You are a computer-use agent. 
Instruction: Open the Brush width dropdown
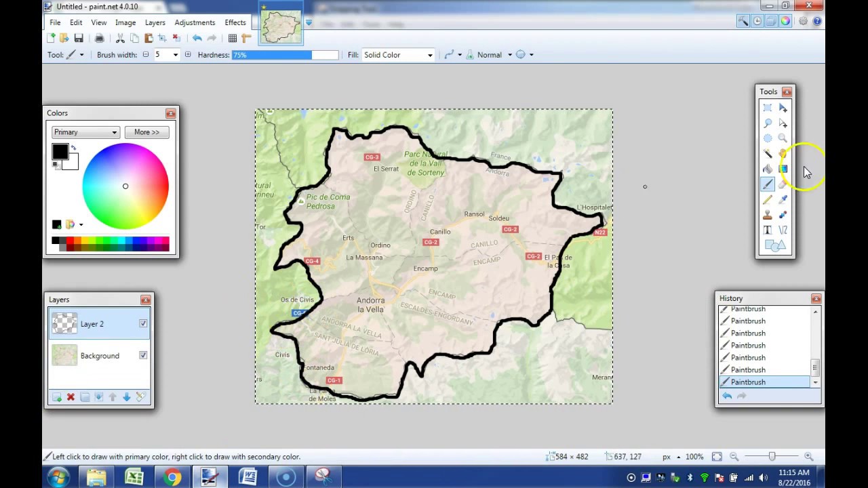pos(176,55)
